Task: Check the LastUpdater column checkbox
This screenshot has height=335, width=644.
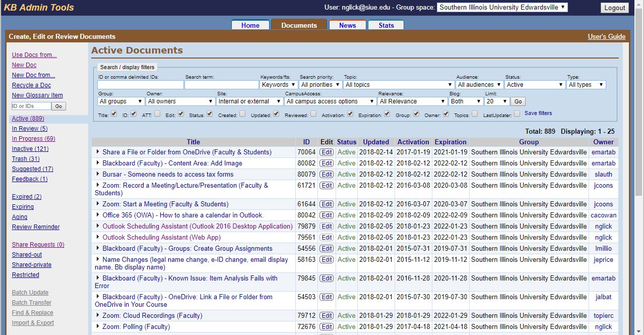Action: (517, 114)
